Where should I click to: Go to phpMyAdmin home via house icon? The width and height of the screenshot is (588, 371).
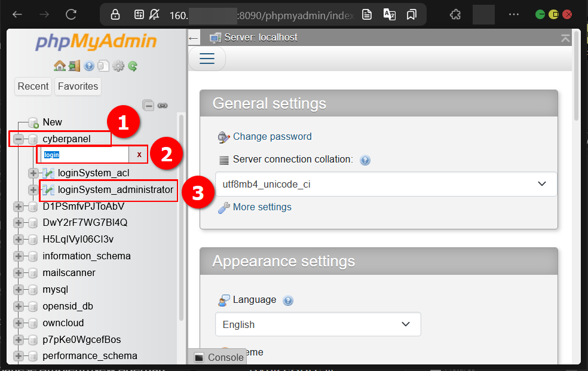[x=59, y=66]
